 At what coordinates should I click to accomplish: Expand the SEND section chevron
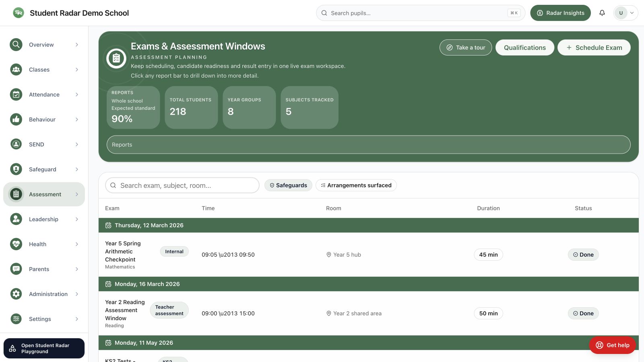[77, 144]
